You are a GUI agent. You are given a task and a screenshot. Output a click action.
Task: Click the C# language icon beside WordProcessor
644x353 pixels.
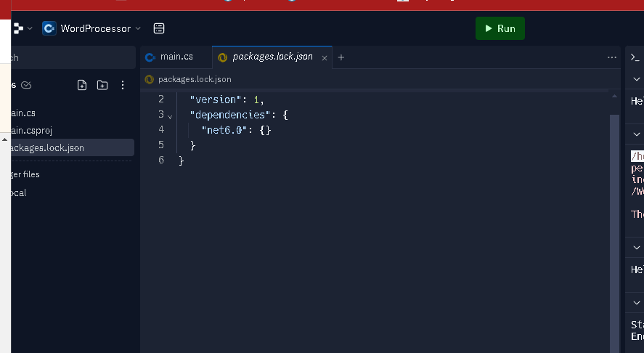click(49, 28)
